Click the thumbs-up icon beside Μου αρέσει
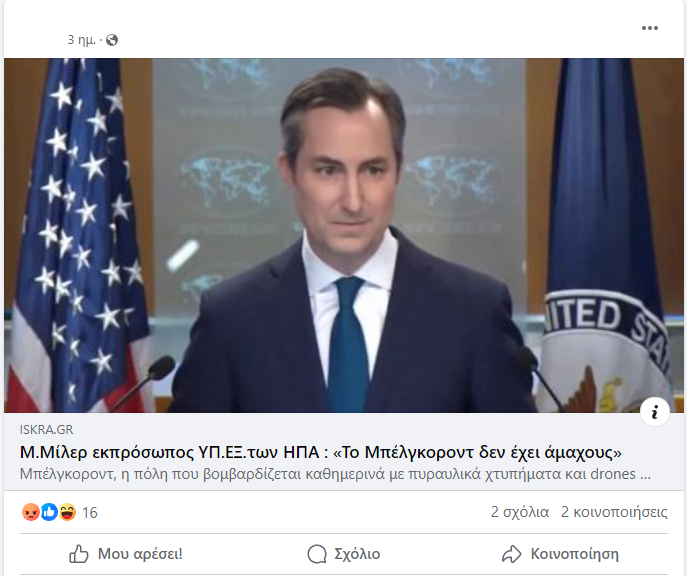This screenshot has width=687, height=576. pyautogui.click(x=79, y=554)
